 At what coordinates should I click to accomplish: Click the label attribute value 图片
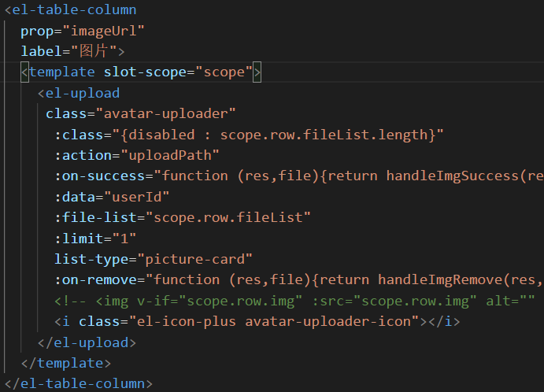point(94,52)
